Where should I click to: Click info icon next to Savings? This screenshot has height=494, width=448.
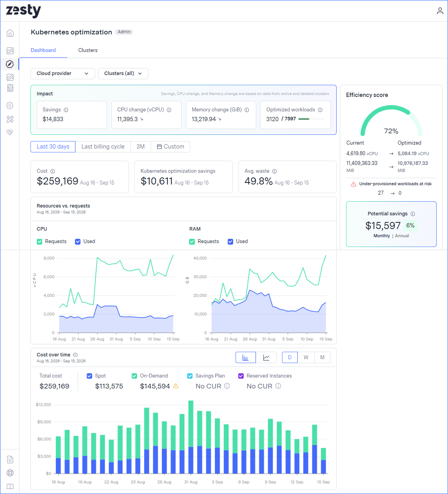(66, 110)
